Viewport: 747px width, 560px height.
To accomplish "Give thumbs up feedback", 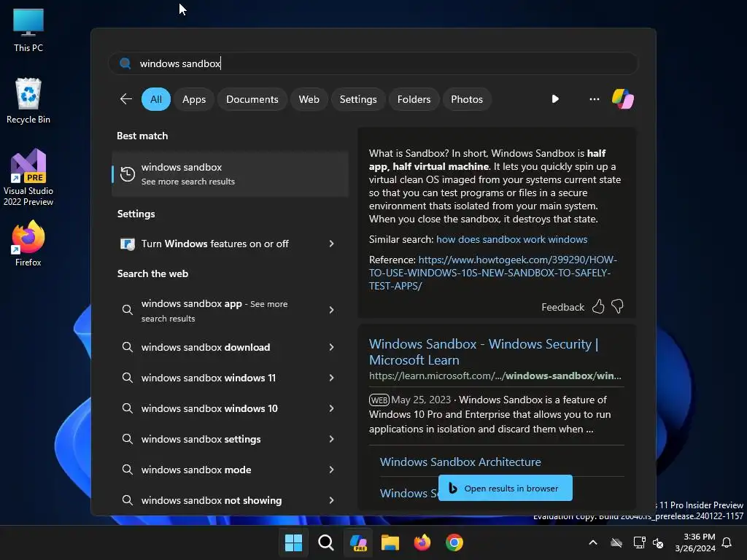I will [x=598, y=307].
